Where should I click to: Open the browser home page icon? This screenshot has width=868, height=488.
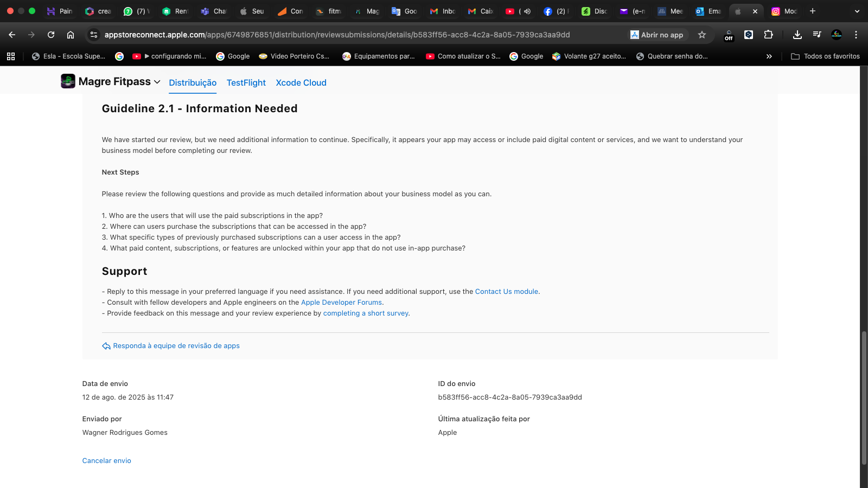71,35
